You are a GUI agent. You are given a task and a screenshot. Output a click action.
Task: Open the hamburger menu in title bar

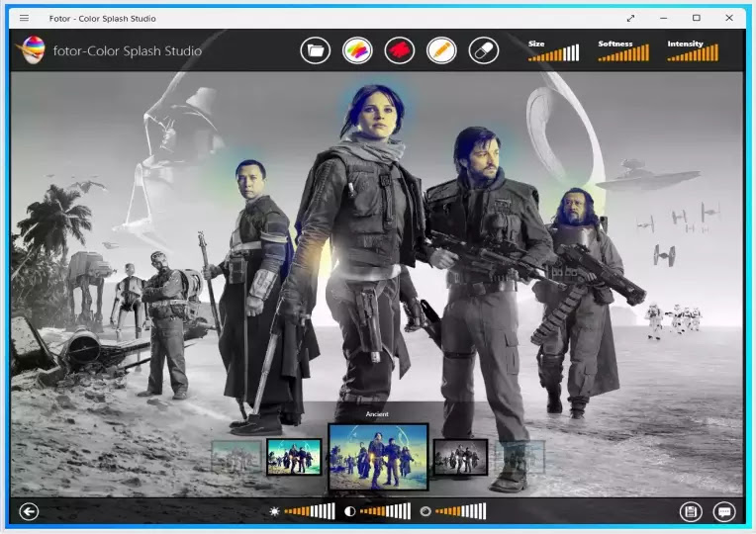tap(24, 19)
